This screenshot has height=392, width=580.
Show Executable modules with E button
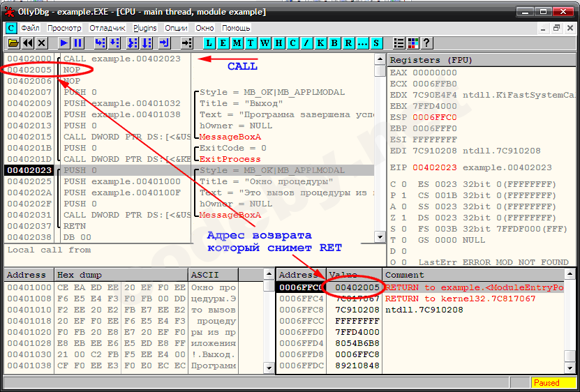click(x=223, y=43)
